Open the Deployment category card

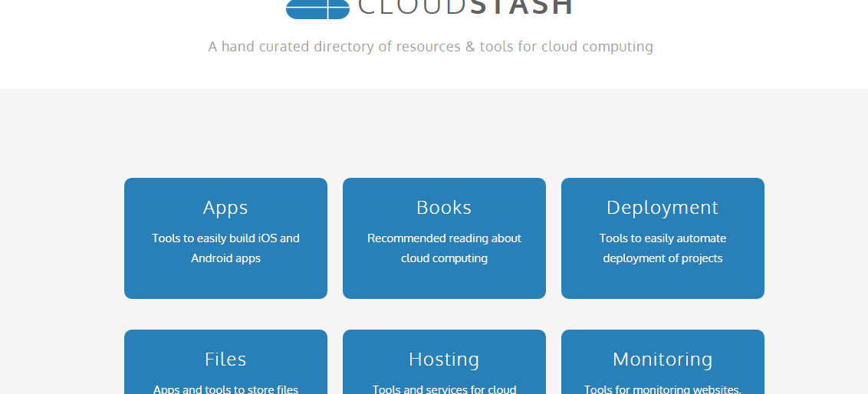click(663, 238)
